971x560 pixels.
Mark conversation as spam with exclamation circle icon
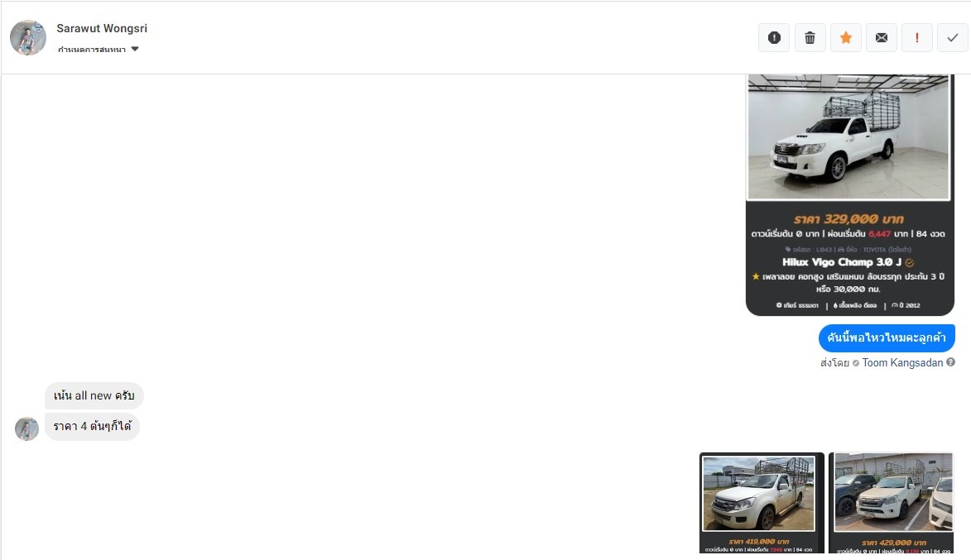(x=774, y=38)
